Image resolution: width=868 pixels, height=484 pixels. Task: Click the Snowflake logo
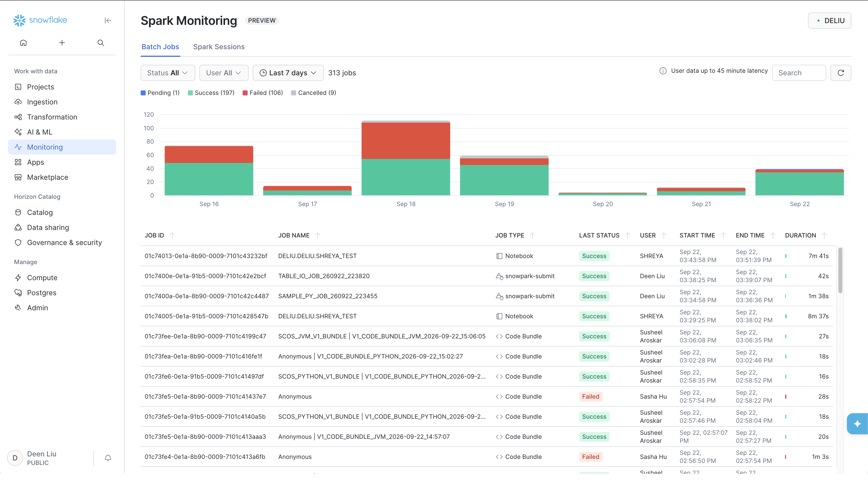coord(40,20)
